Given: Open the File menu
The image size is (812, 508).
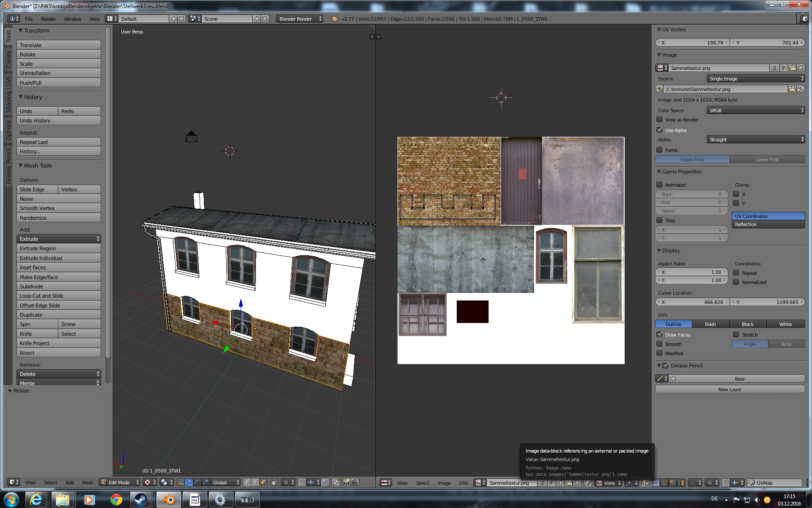Looking at the screenshot, I should coord(29,19).
